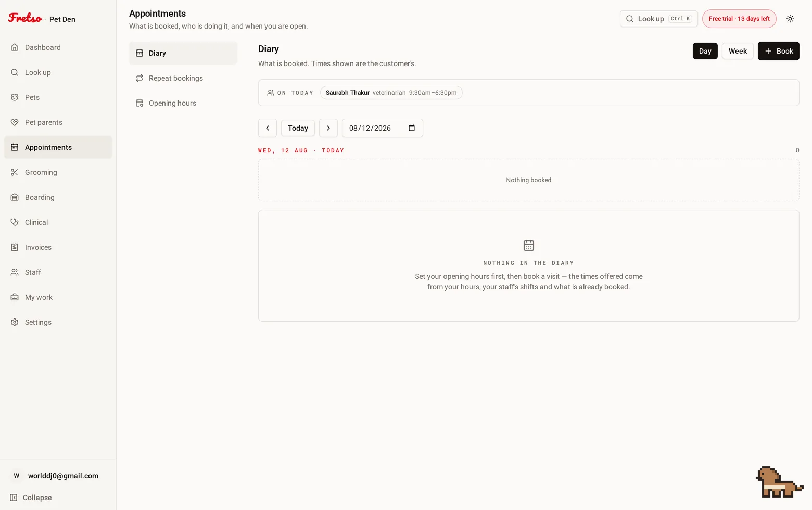Open the top Look up search box
The height and width of the screenshot is (510, 812).
coord(659,19)
